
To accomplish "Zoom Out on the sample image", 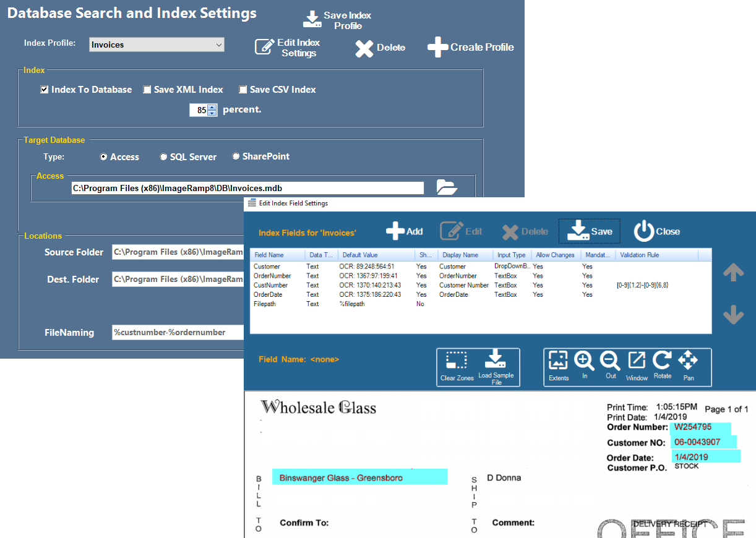I will 611,365.
